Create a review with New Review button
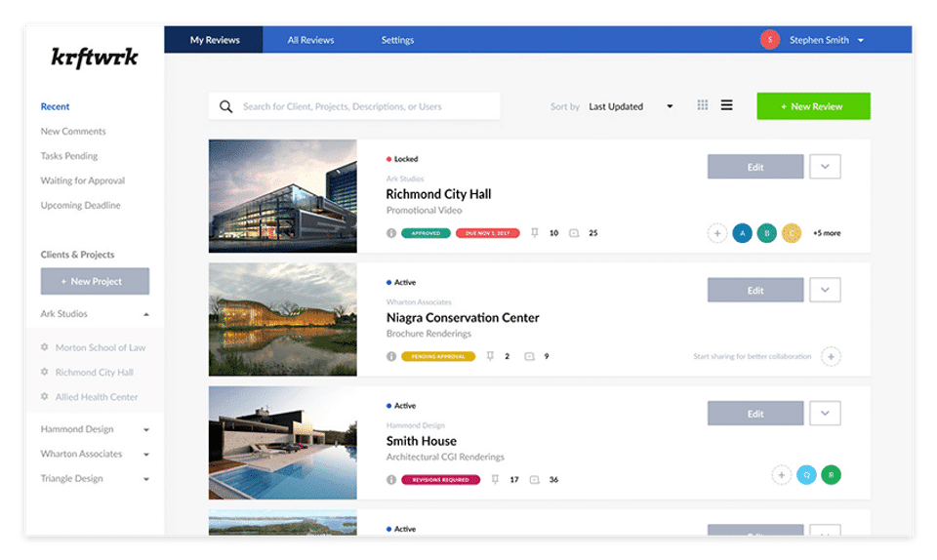937x560 pixels. 813,106
